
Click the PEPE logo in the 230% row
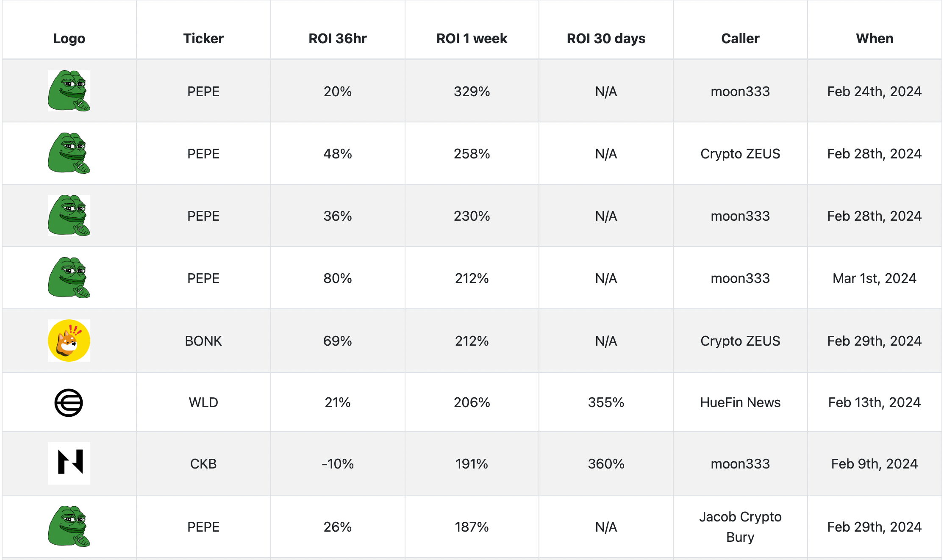click(69, 216)
